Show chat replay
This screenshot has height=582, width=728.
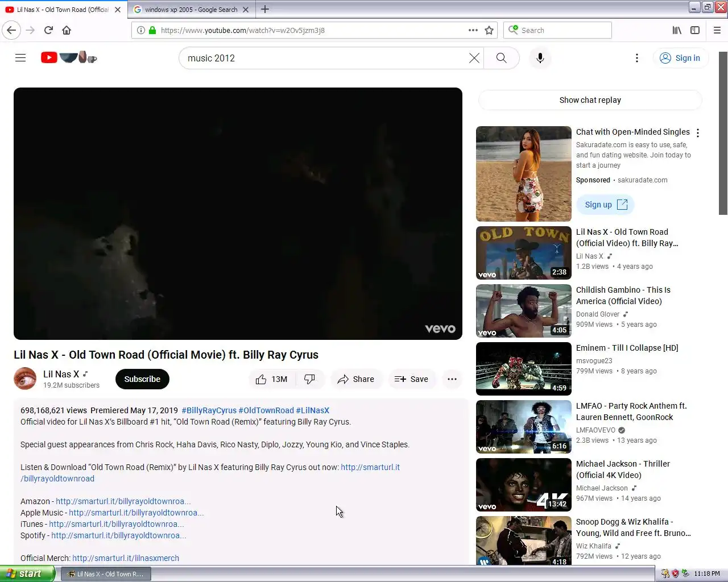[590, 100]
